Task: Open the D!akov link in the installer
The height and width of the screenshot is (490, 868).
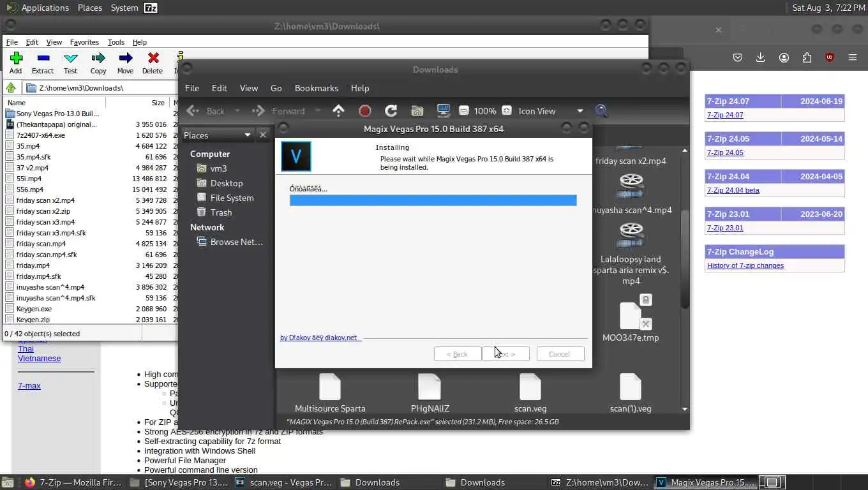Action: [x=319, y=338]
